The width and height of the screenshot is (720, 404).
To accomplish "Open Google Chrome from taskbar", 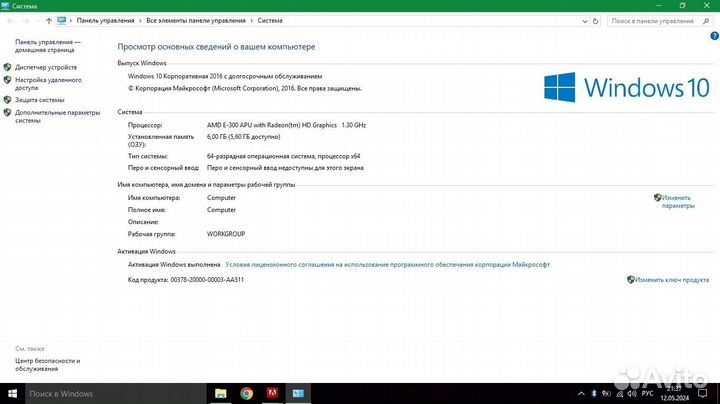I will tap(247, 394).
